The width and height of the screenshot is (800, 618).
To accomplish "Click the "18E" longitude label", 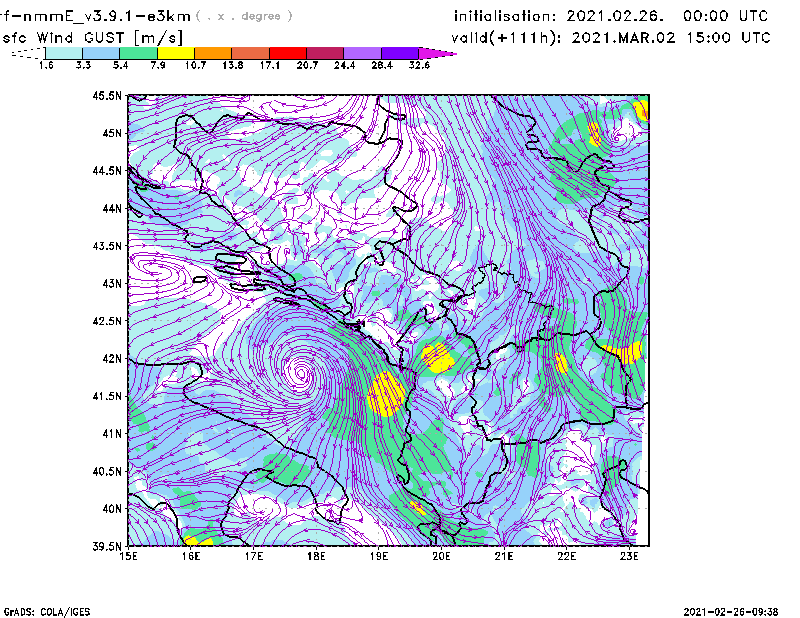I will (x=316, y=556).
